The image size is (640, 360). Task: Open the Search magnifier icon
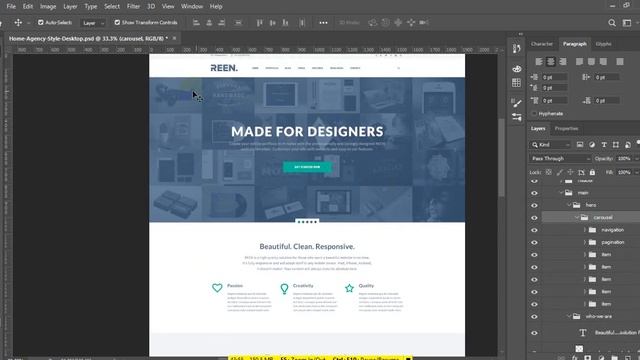point(612,23)
